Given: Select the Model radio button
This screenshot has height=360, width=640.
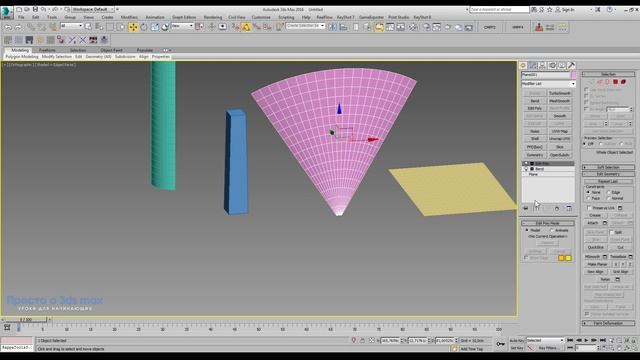Looking at the screenshot, I should point(527,230).
